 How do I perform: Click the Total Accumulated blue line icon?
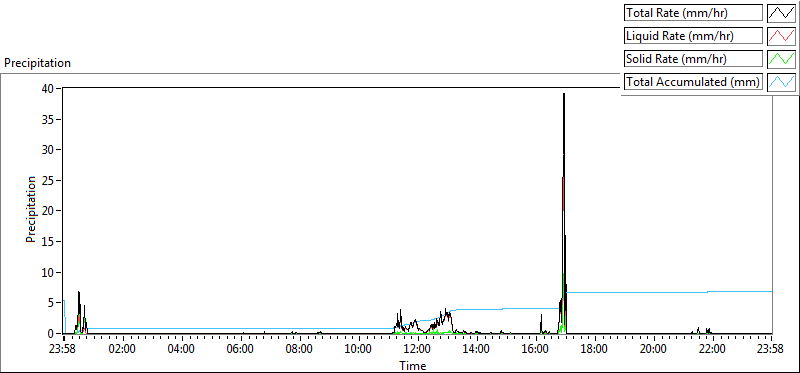pyautogui.click(x=781, y=82)
